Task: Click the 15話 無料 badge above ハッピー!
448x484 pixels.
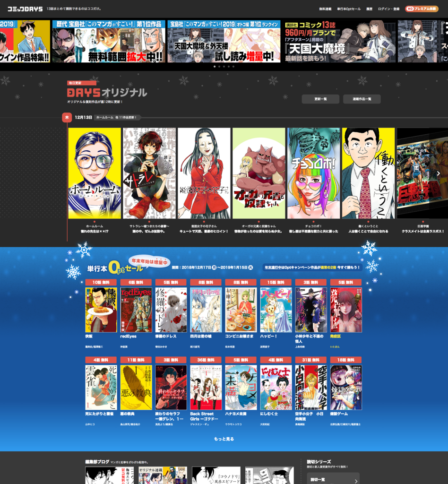Action: (276, 282)
